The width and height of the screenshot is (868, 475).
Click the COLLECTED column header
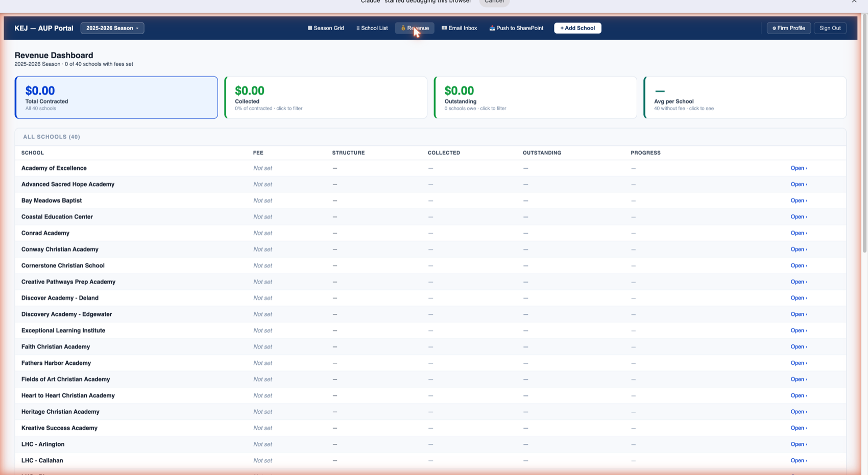click(x=444, y=153)
